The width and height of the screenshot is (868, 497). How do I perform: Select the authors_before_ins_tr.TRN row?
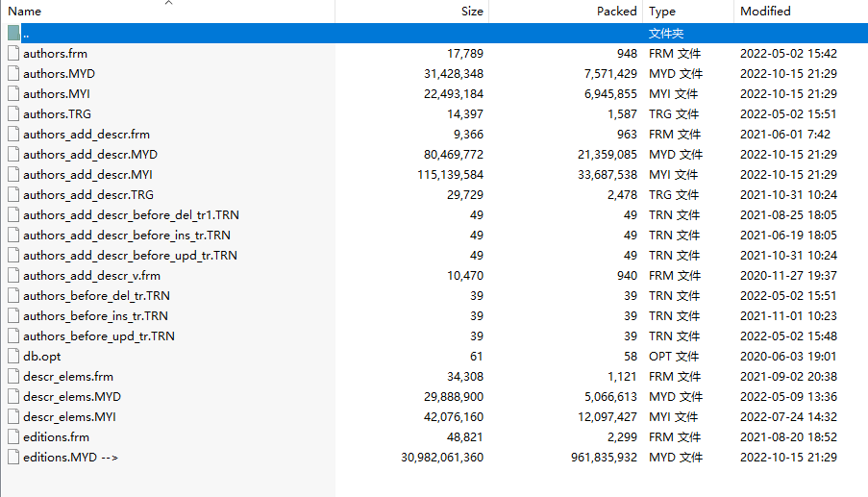[434, 316]
